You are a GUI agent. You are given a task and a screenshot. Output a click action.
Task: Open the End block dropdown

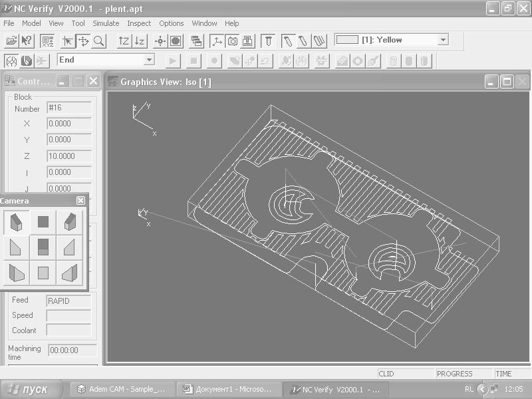149,60
